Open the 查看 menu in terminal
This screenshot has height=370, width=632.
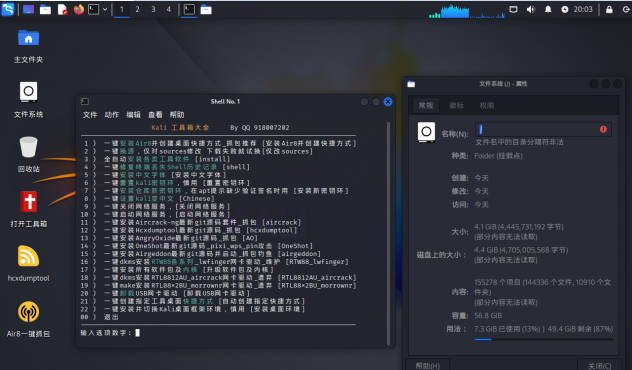click(x=155, y=115)
